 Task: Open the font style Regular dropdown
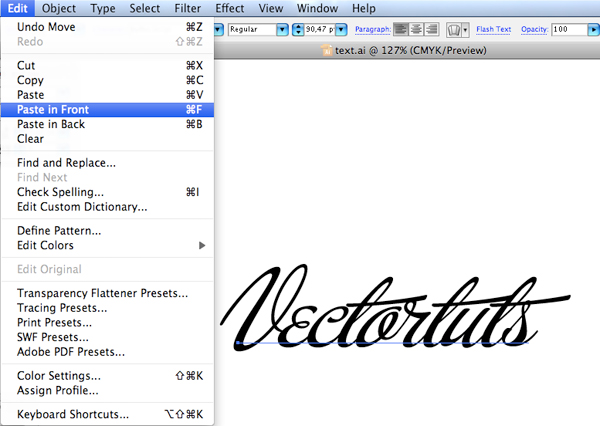282,29
